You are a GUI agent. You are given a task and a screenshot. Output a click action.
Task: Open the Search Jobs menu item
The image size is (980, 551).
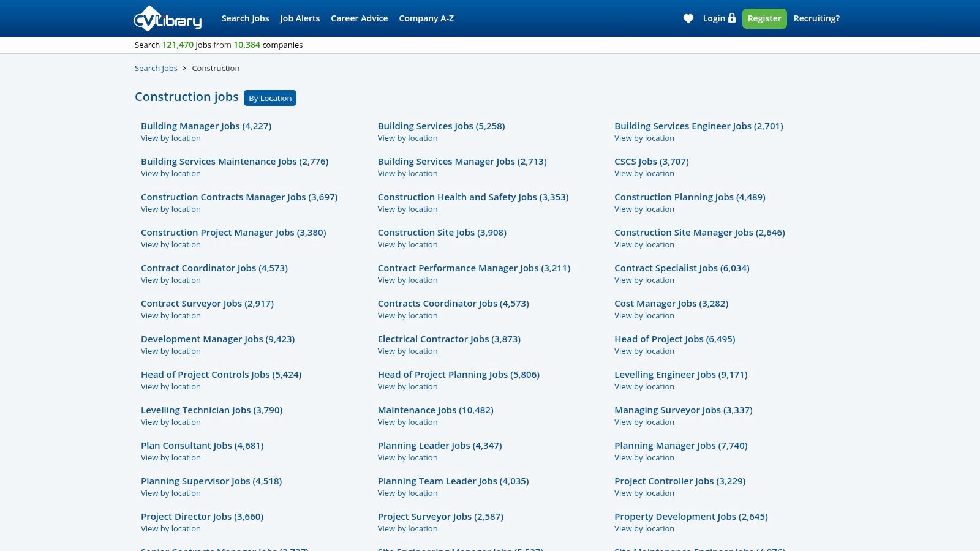click(245, 18)
